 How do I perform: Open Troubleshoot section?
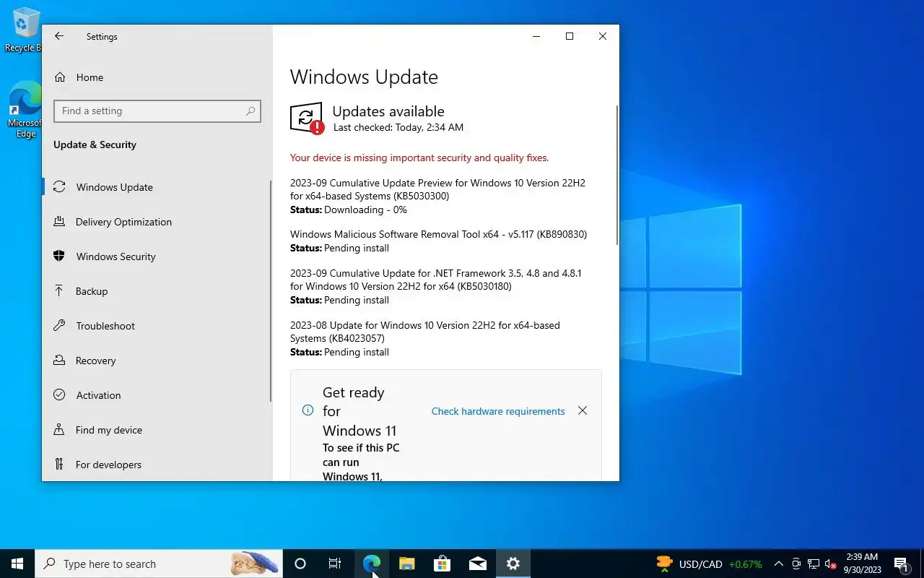[x=157, y=326]
